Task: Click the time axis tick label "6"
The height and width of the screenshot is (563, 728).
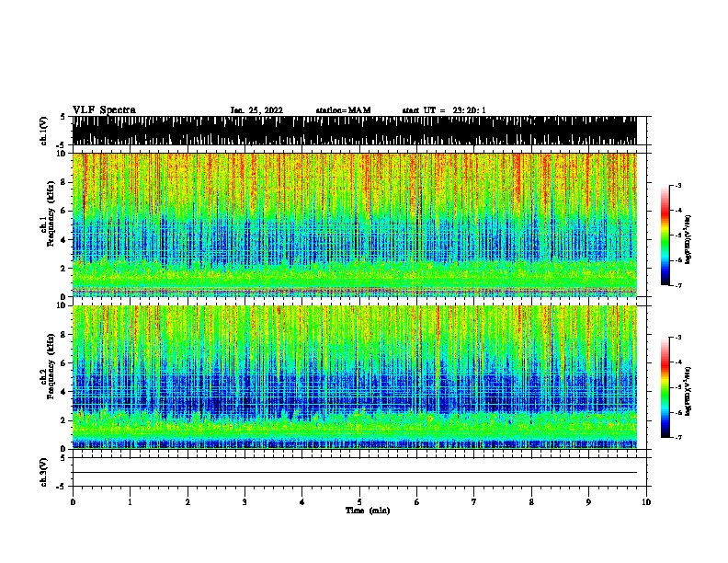Action: click(417, 502)
